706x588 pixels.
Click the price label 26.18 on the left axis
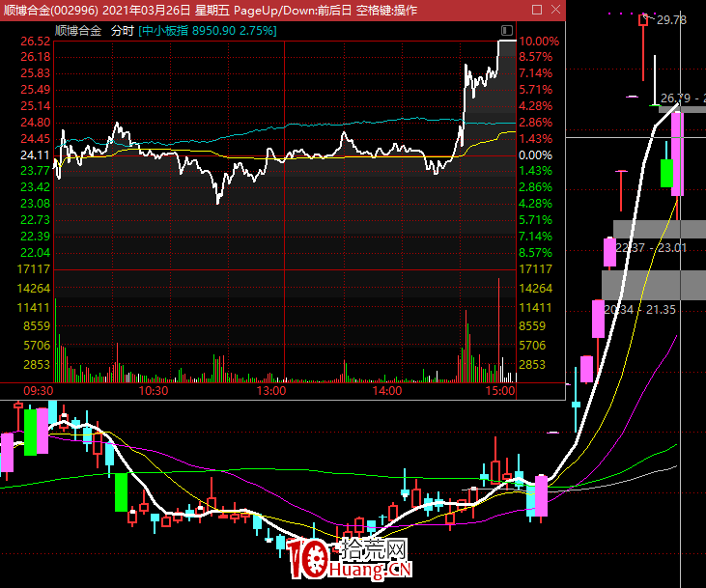point(36,57)
